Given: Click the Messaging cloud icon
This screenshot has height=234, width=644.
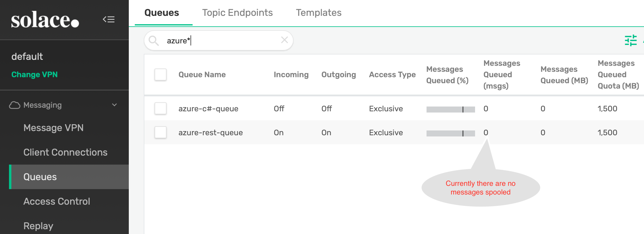Looking at the screenshot, I should click(x=15, y=105).
